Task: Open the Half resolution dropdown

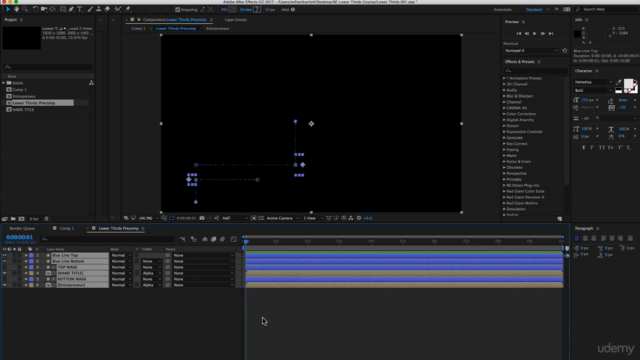Action: point(235,218)
